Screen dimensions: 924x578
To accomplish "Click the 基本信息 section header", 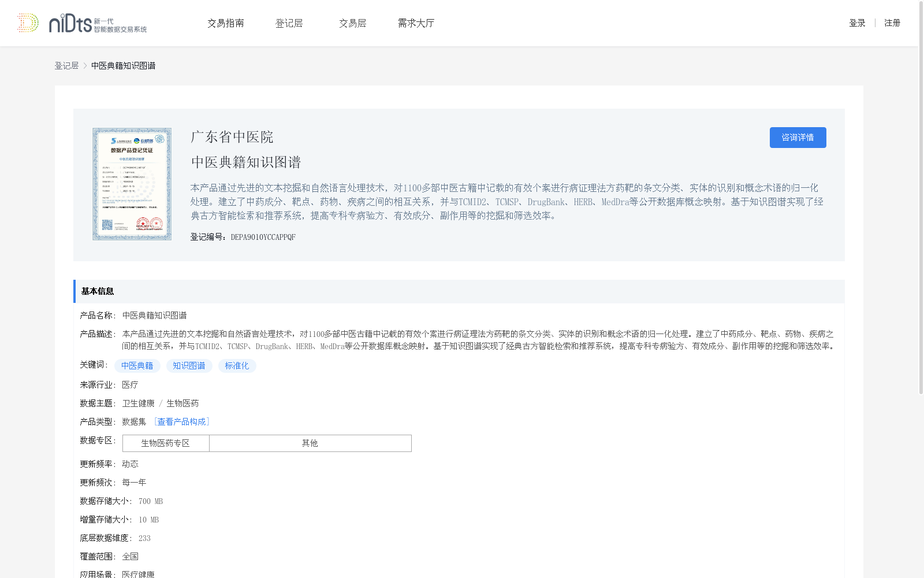I will [459, 291].
